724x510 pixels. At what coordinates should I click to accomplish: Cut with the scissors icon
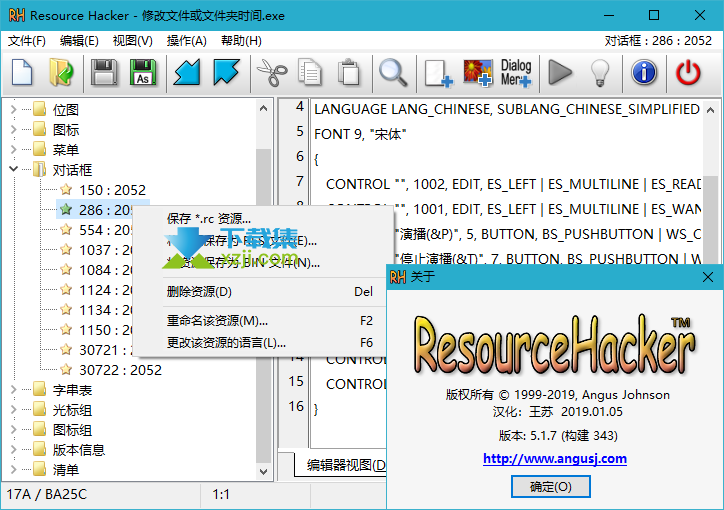click(272, 72)
